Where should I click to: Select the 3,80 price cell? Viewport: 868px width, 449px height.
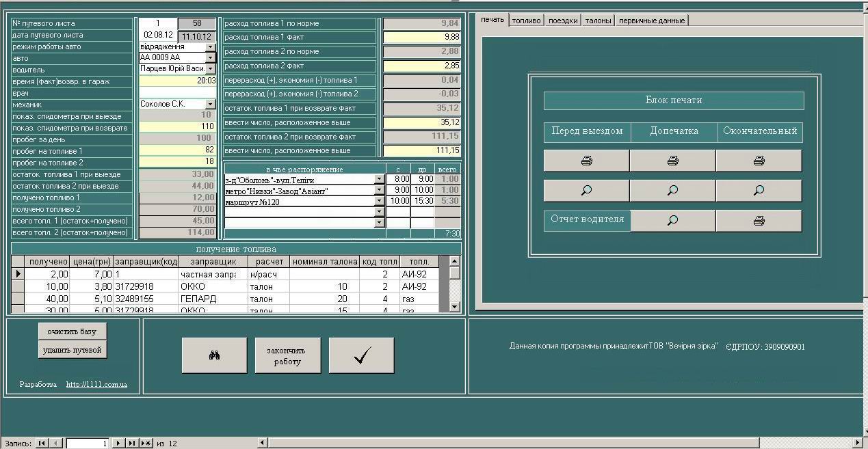pyautogui.click(x=91, y=286)
